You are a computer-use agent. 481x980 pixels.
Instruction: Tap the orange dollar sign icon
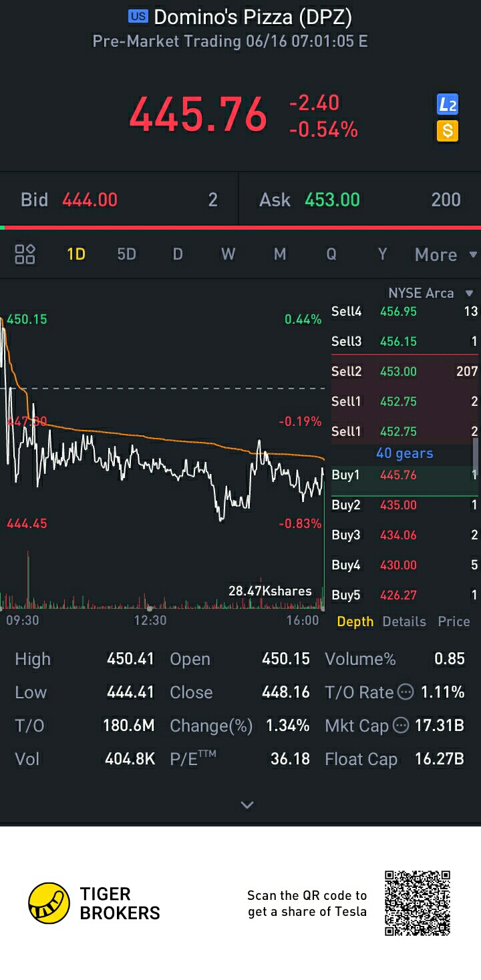pyautogui.click(x=447, y=131)
